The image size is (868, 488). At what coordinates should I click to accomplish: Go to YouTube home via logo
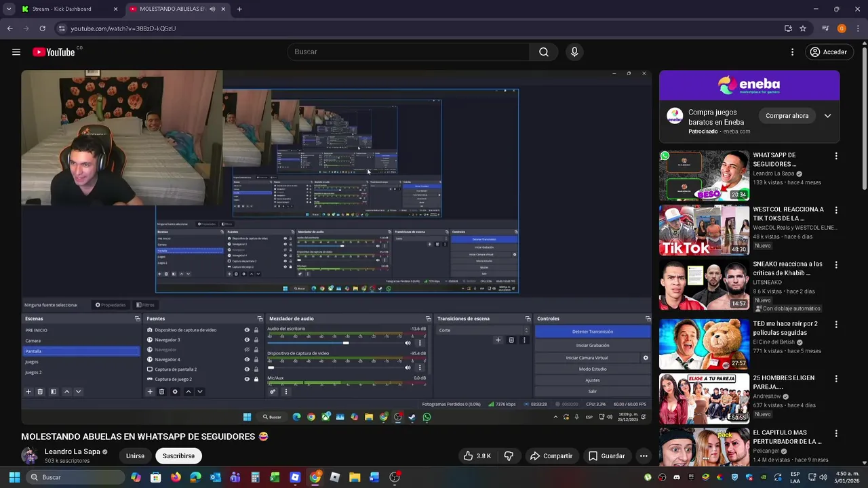54,52
